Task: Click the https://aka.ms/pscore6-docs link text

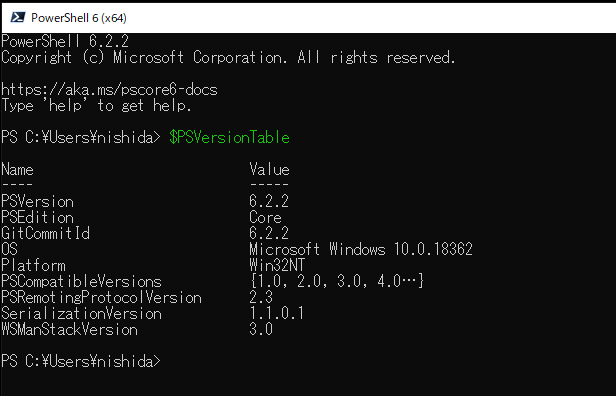Action: [x=109, y=90]
